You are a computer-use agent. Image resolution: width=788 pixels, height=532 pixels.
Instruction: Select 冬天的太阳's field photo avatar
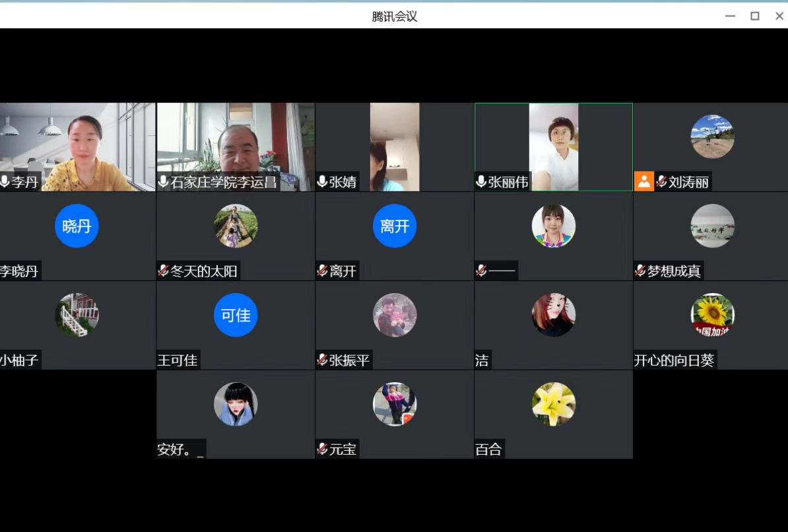236,226
